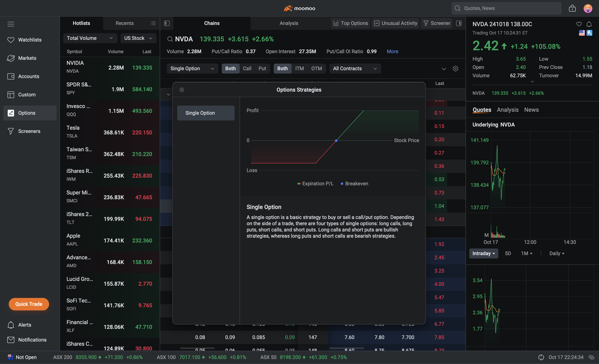
Task: Click the Quick Trade button
Action: (x=29, y=304)
